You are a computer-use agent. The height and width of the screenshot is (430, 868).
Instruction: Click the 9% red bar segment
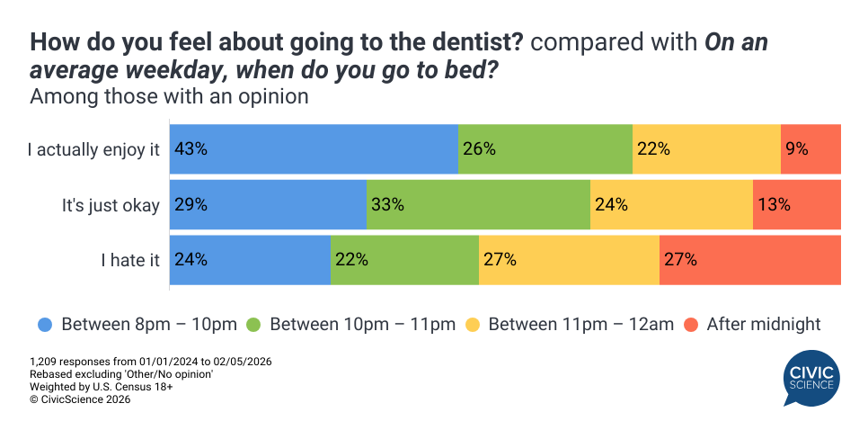tap(810, 149)
